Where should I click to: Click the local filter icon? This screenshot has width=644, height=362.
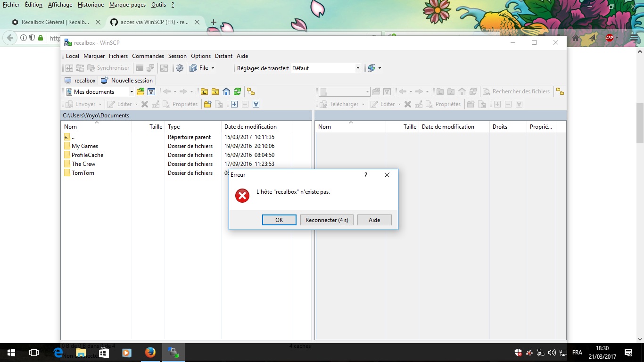pyautogui.click(x=151, y=92)
